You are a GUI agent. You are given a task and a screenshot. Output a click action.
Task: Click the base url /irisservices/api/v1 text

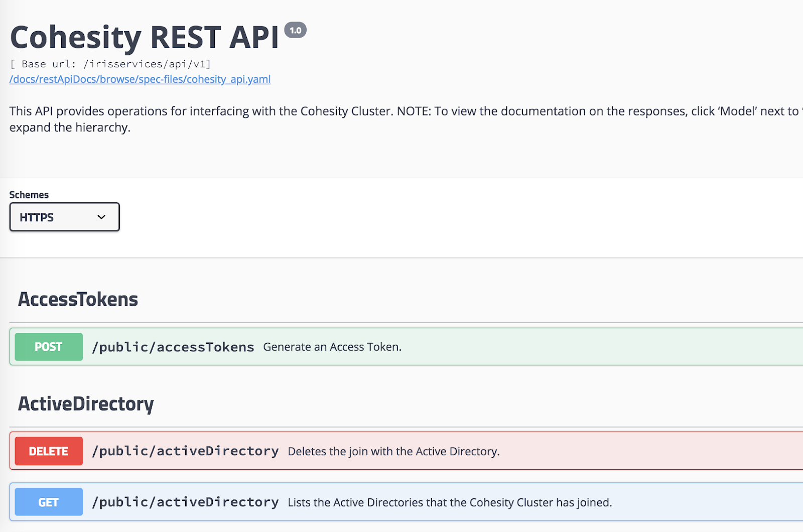(109, 64)
